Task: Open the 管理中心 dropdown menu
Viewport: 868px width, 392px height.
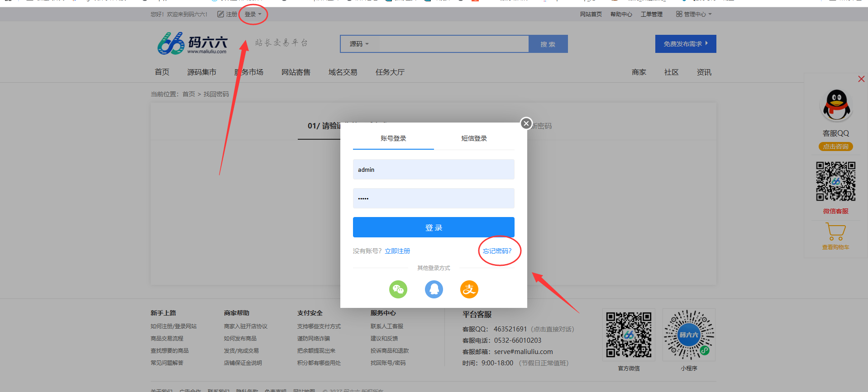Action: 694,14
